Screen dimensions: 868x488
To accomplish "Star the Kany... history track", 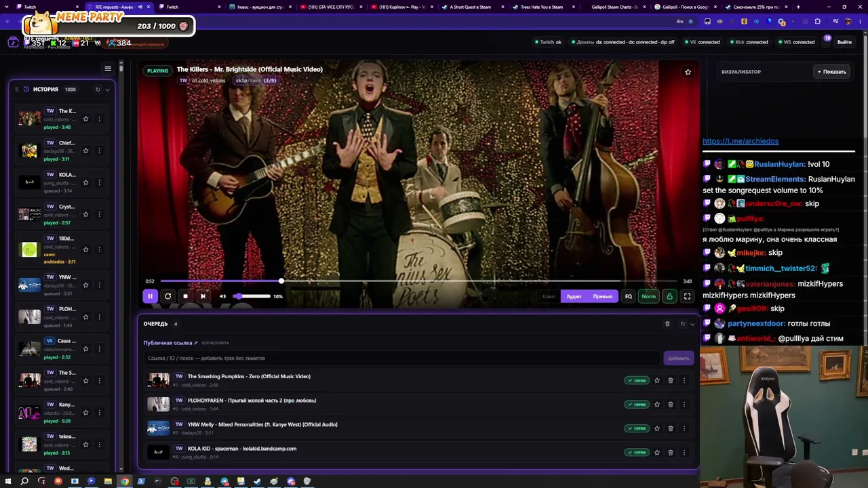I will (85, 413).
